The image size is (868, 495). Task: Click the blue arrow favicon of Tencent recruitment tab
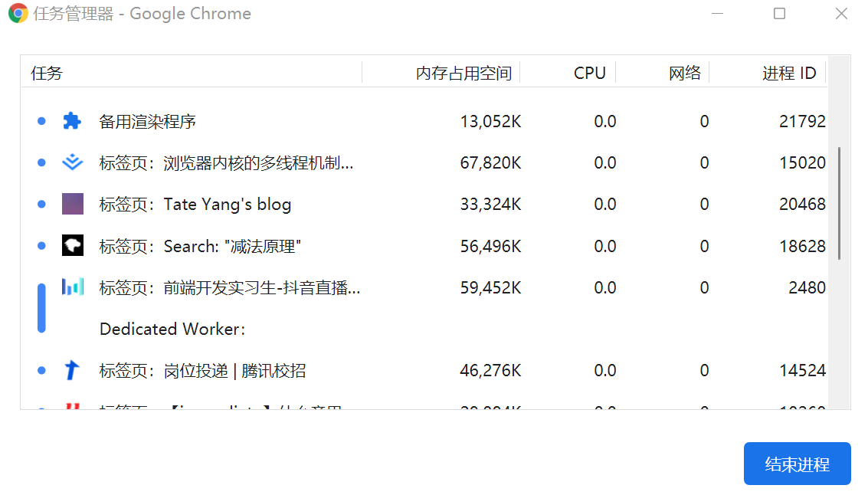[72, 371]
